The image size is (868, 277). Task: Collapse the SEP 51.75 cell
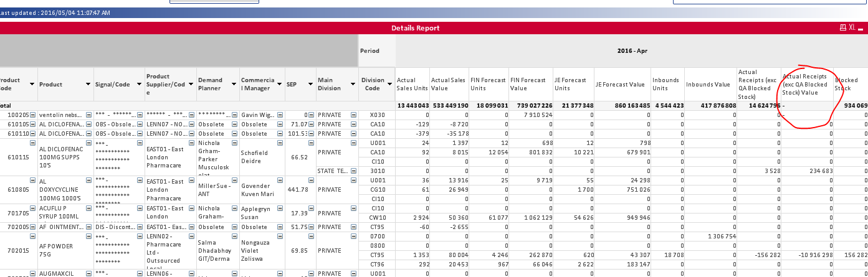click(312, 227)
